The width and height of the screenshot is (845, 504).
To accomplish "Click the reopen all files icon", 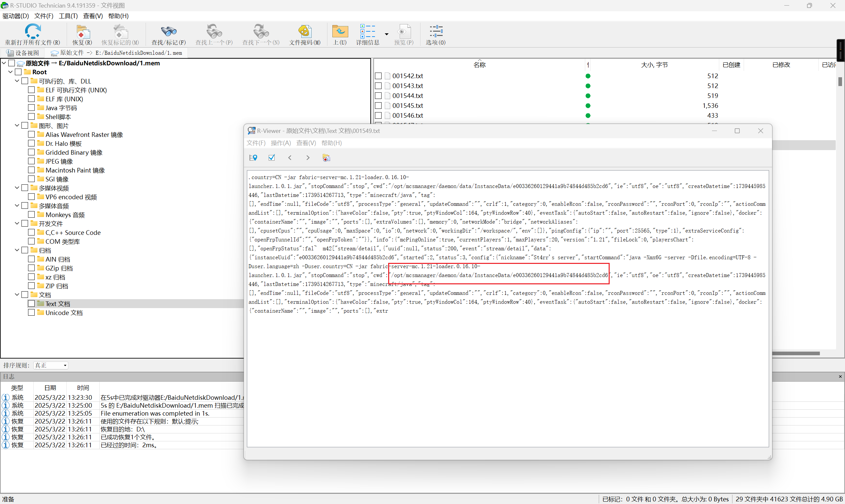I will (33, 31).
